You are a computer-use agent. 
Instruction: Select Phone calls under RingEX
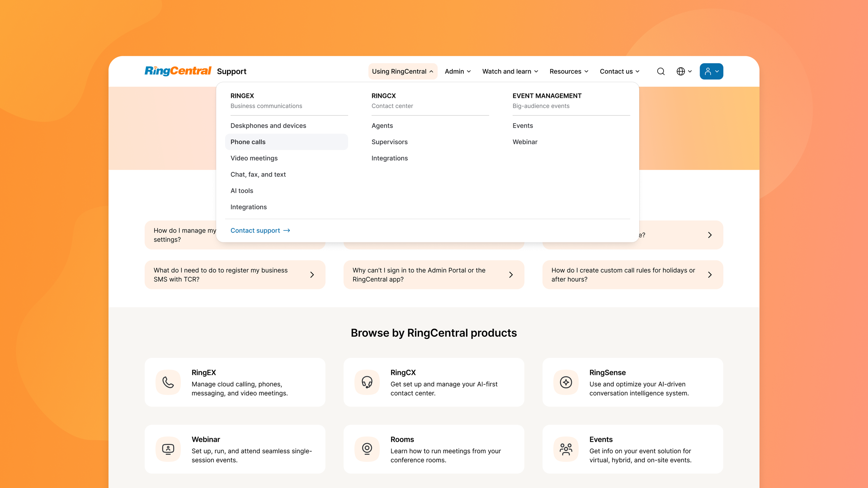click(248, 142)
